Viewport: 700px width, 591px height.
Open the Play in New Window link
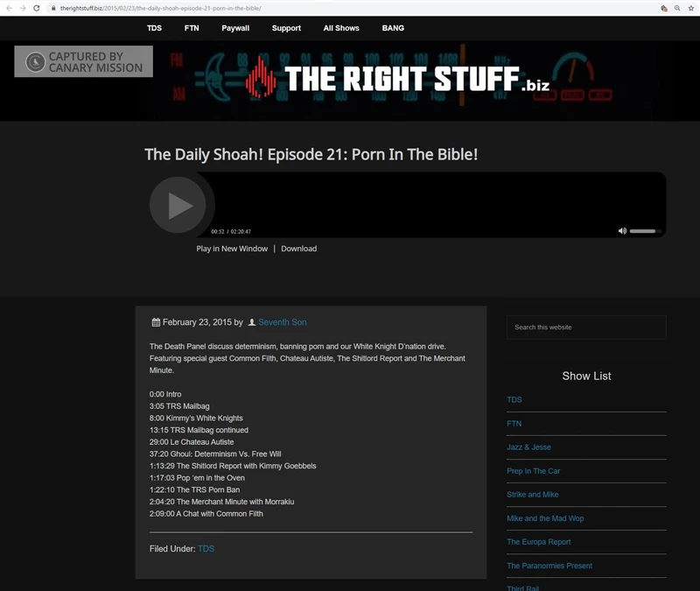click(229, 249)
